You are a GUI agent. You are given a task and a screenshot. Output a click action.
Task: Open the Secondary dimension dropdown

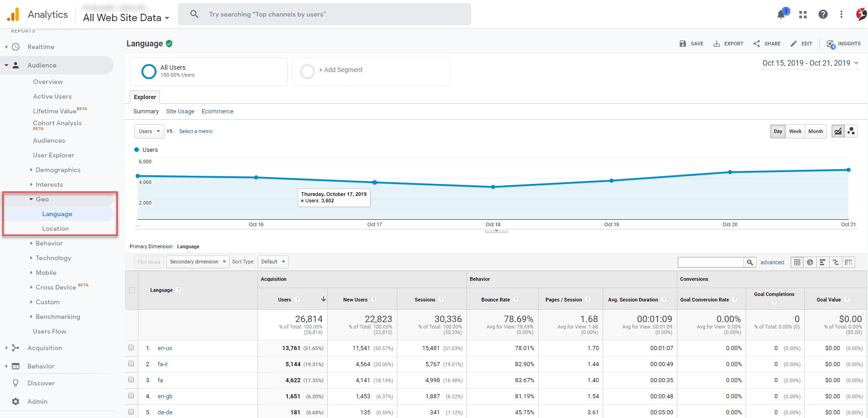click(197, 262)
